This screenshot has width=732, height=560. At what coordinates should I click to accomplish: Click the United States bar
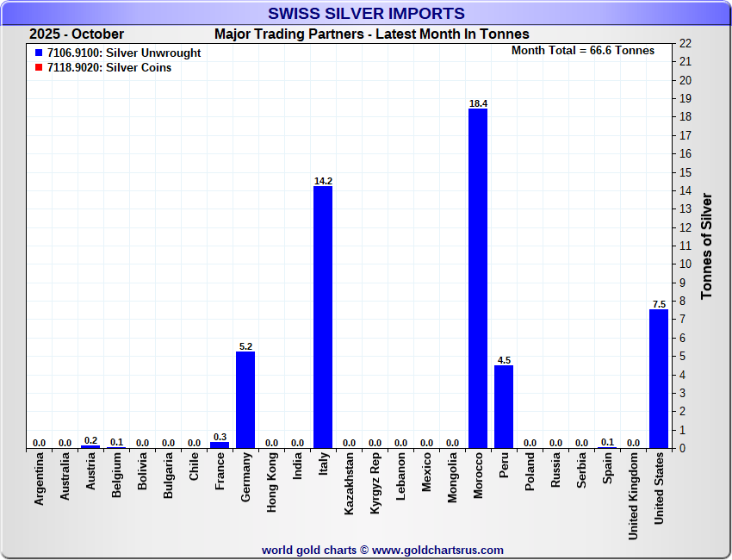659,379
